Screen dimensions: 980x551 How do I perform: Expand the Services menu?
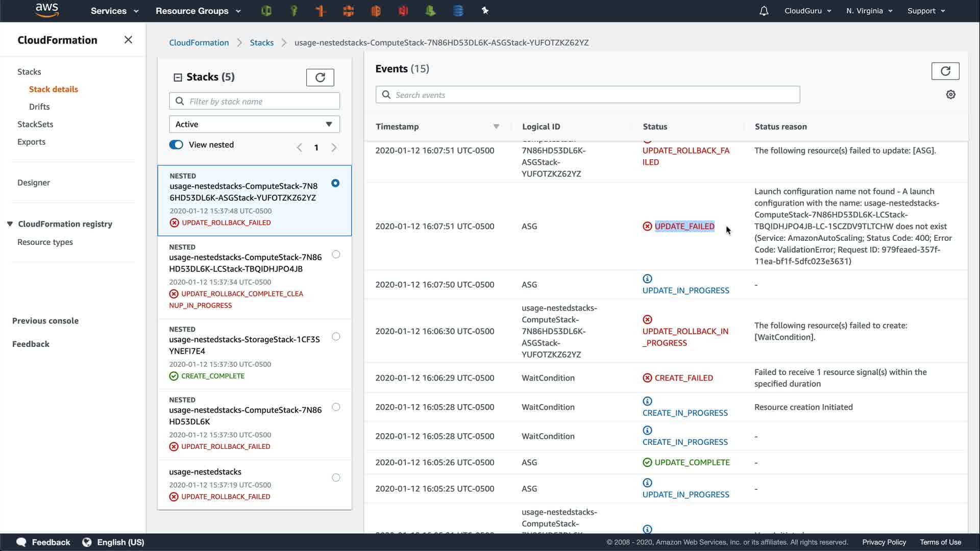point(114,11)
